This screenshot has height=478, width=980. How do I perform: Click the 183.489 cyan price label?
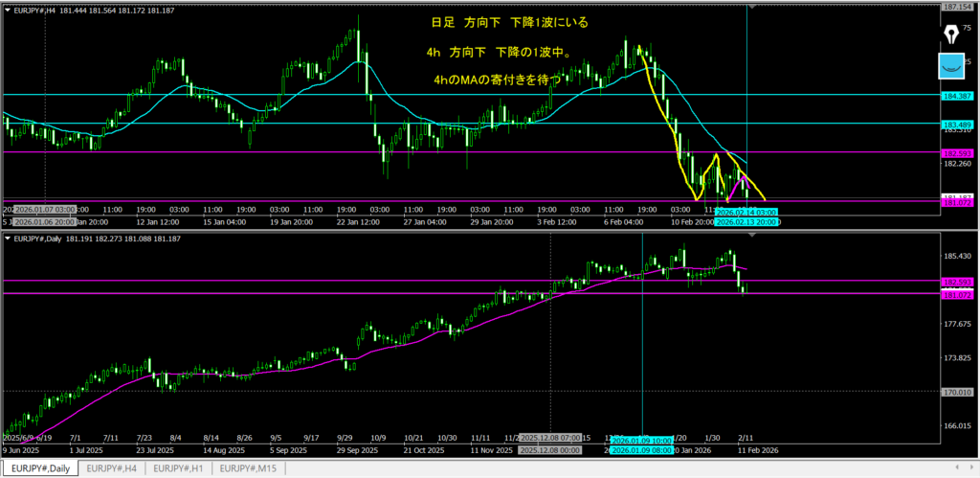coord(958,124)
